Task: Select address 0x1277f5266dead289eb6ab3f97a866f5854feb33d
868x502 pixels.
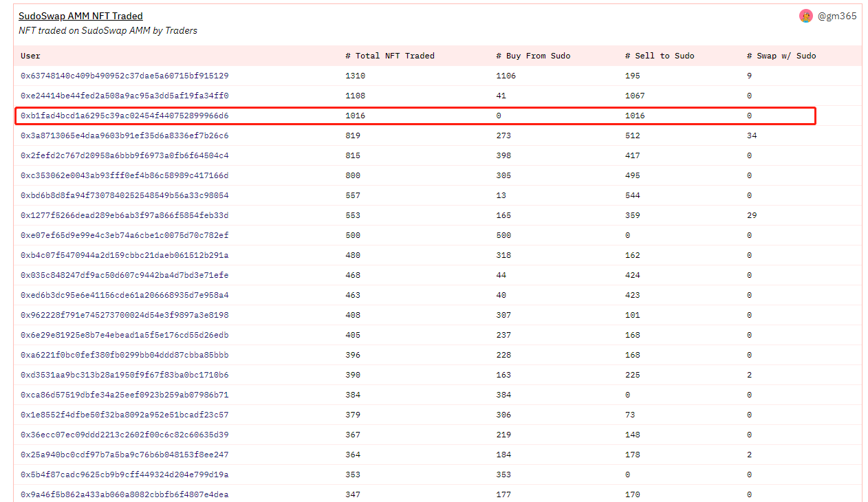Action: (x=124, y=215)
